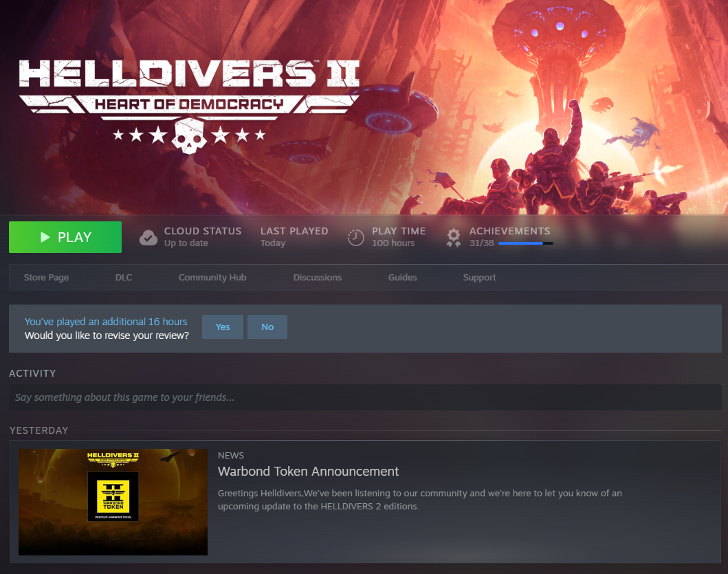Click the achievements ribbon gear icon
This screenshot has width=728, height=574.
tap(454, 238)
